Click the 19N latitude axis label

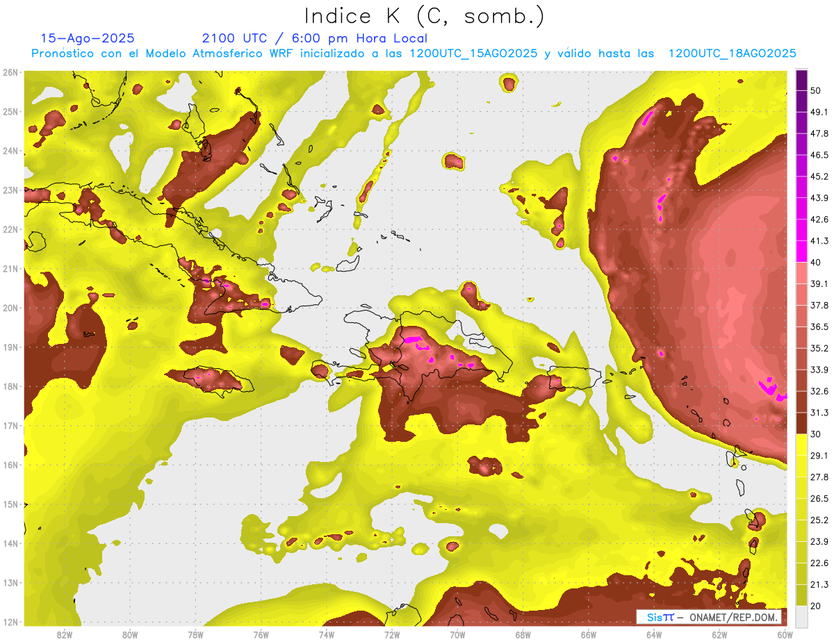[x=10, y=347]
